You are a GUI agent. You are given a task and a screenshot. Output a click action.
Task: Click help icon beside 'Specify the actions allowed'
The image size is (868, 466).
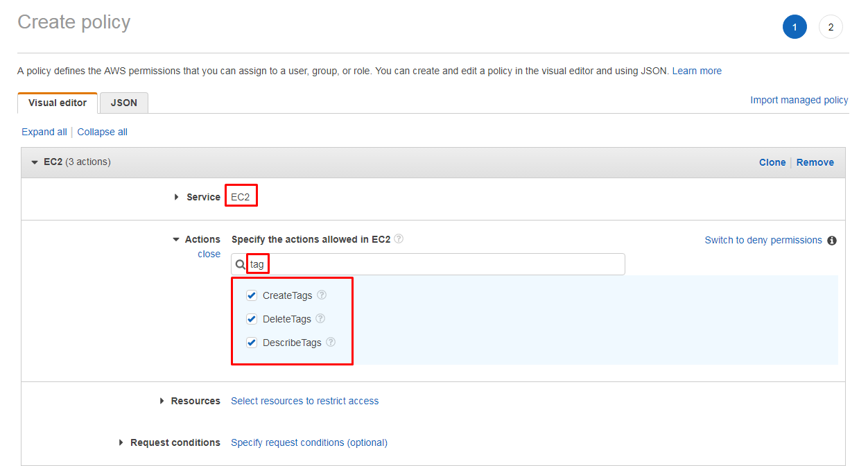pyautogui.click(x=399, y=239)
